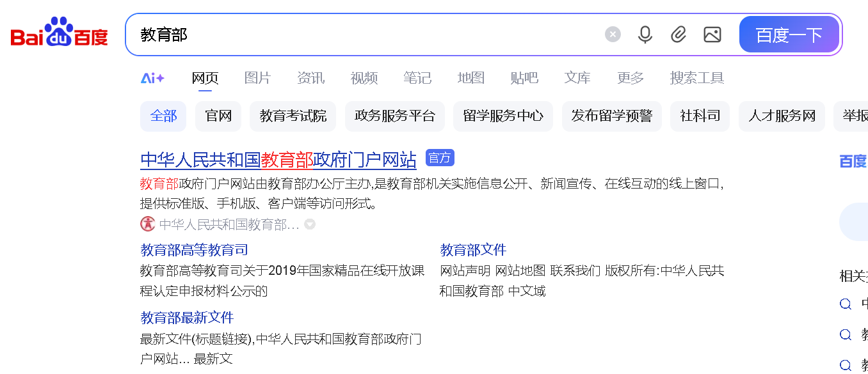Screen dimensions: 868x374
Task: Select the 全部 filter chip
Action: click(163, 116)
